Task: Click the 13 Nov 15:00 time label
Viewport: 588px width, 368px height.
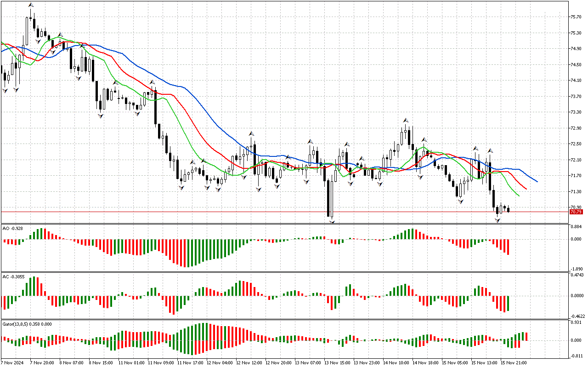Action: [338, 362]
